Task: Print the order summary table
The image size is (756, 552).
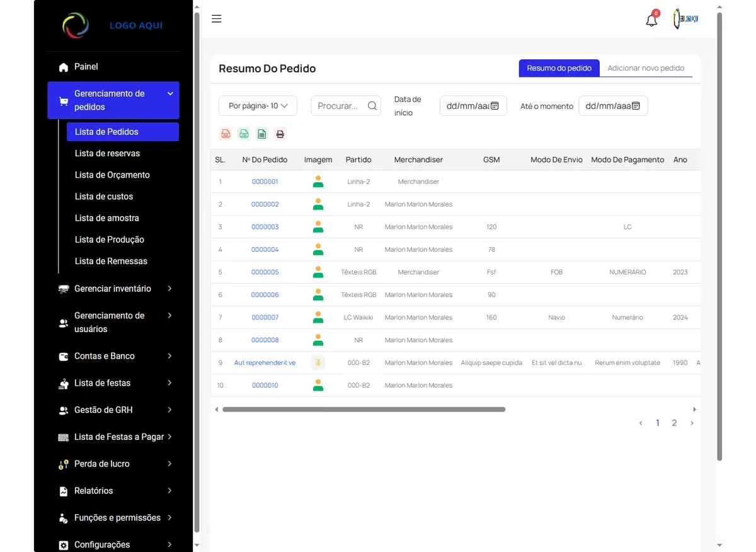Action: tap(280, 134)
